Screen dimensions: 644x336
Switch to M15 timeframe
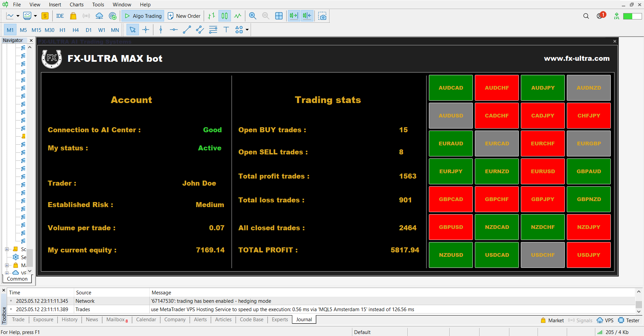point(36,30)
